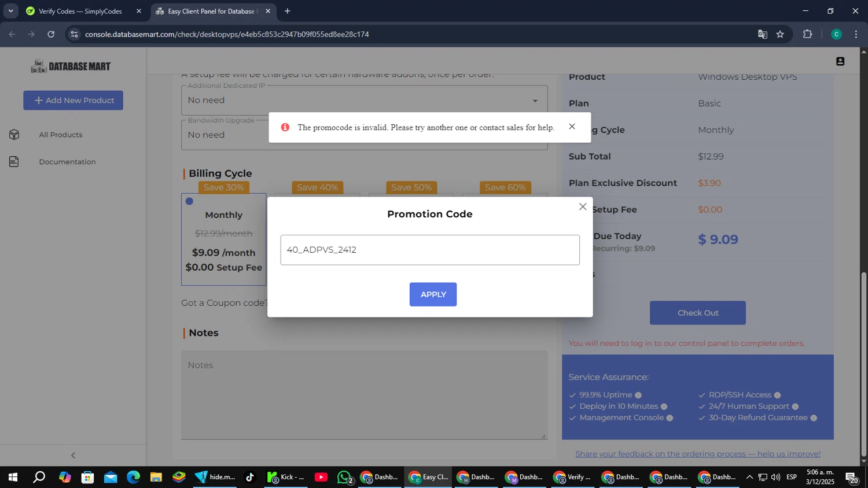The width and height of the screenshot is (868, 488).
Task: Open the notification center icon
Action: (852, 478)
